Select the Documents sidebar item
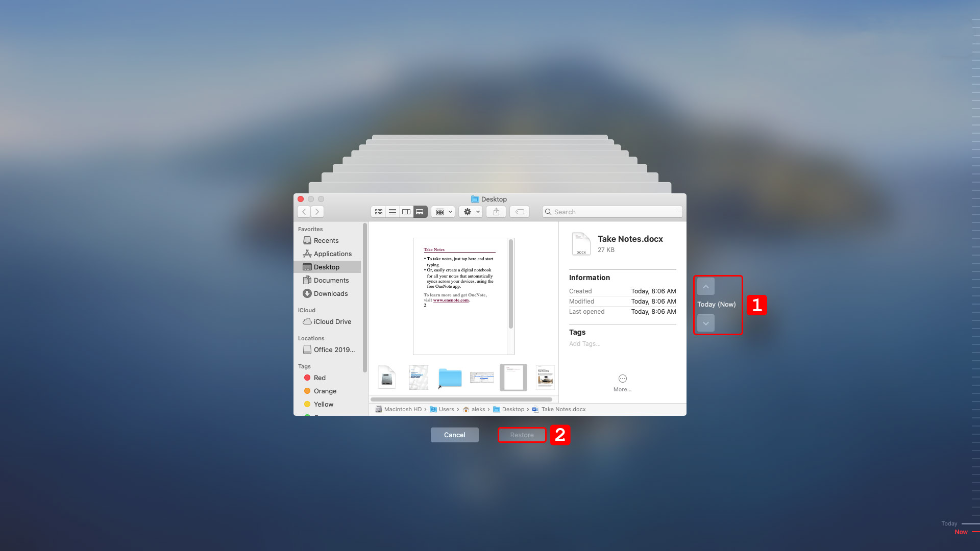 pyautogui.click(x=330, y=280)
